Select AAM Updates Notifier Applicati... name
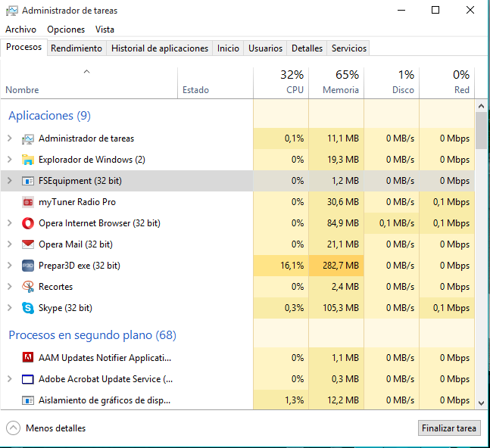Image resolution: width=490 pixels, height=448 pixels. point(105,358)
